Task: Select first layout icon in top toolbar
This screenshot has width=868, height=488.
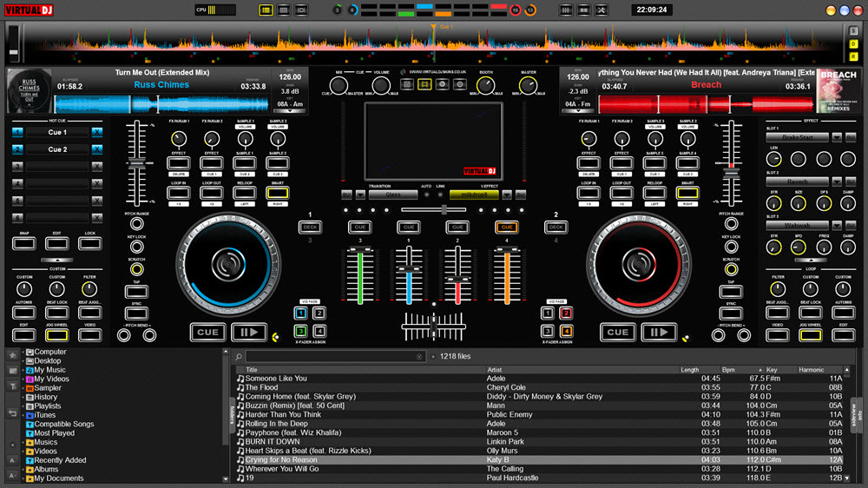Action: pos(266,10)
